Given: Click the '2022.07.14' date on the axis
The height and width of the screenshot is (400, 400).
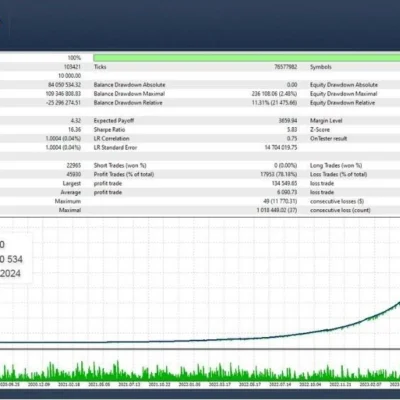Looking at the screenshot, I should coord(280,385).
